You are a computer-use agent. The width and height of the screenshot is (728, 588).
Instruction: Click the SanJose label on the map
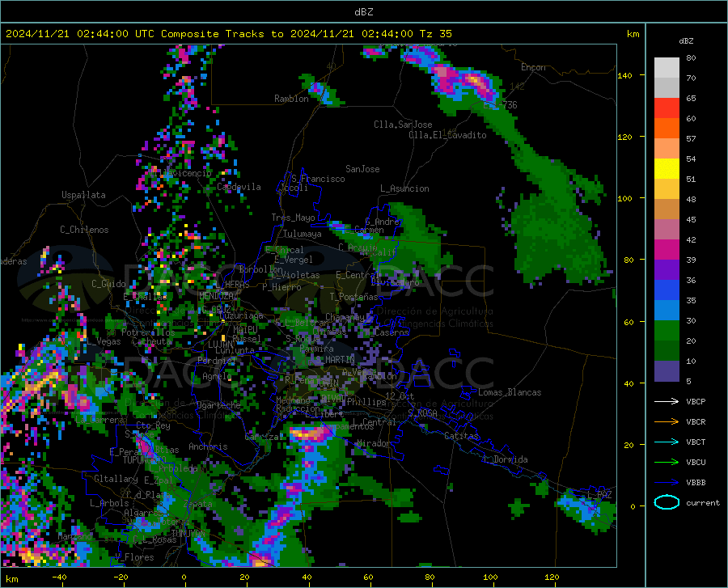(362, 169)
